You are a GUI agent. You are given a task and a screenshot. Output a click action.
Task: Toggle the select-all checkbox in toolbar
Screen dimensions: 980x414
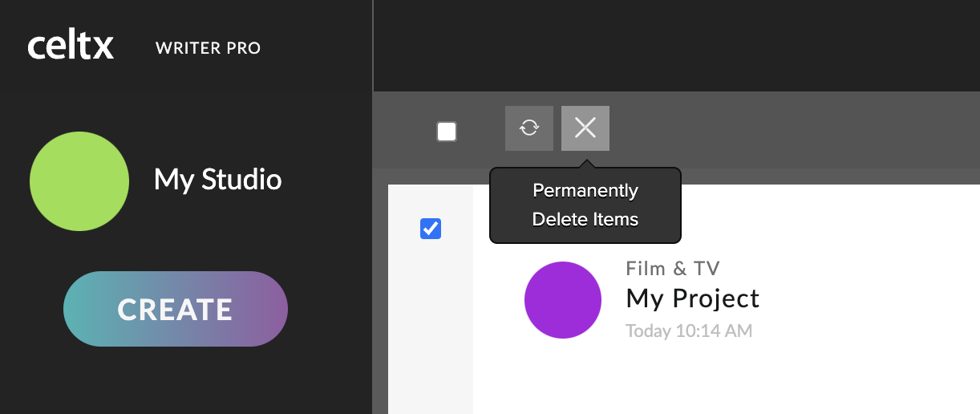pyautogui.click(x=447, y=132)
